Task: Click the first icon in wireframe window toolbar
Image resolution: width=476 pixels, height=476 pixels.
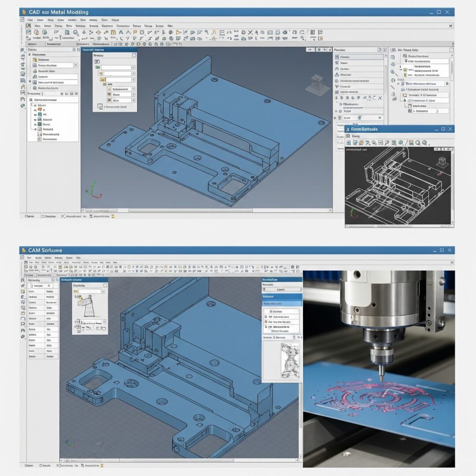Action: [x=348, y=143]
